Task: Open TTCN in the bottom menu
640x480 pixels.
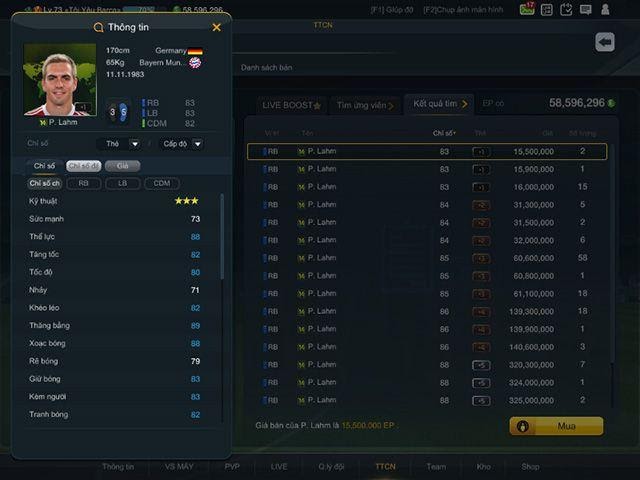Action: [385, 467]
